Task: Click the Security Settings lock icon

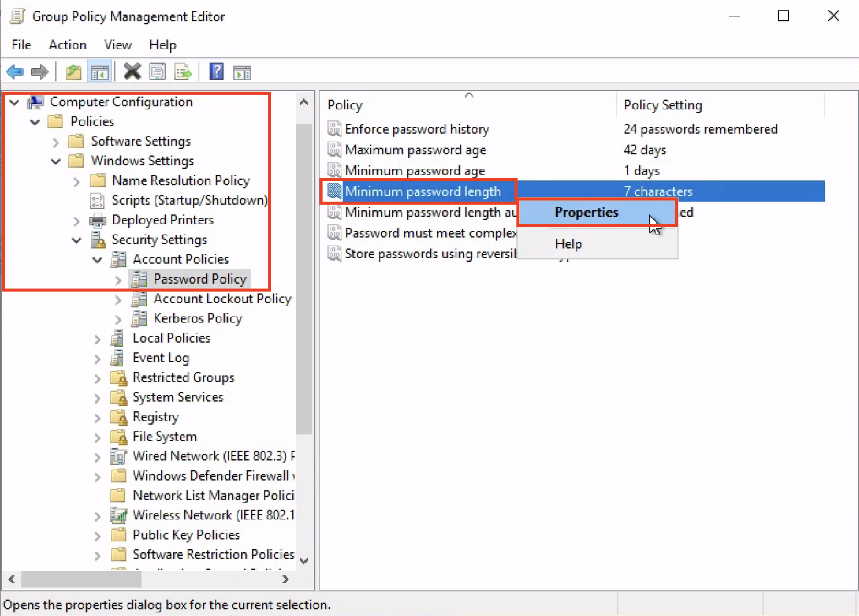Action: pyautogui.click(x=98, y=240)
